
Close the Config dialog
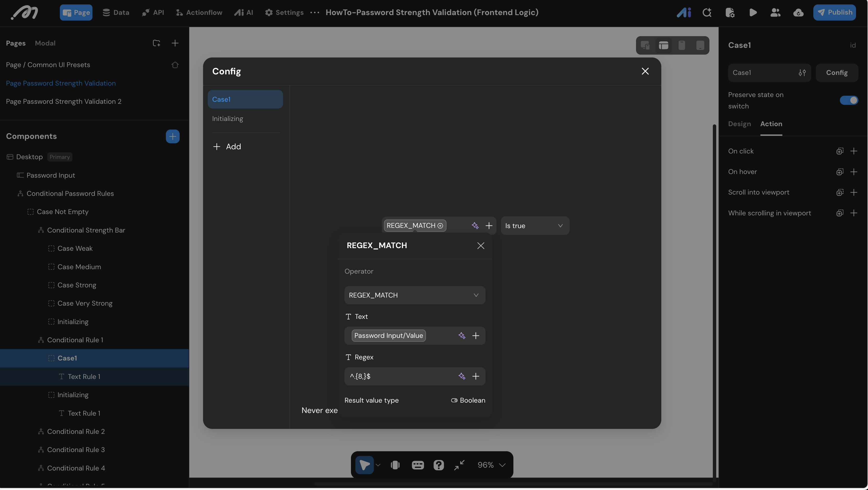tap(645, 71)
